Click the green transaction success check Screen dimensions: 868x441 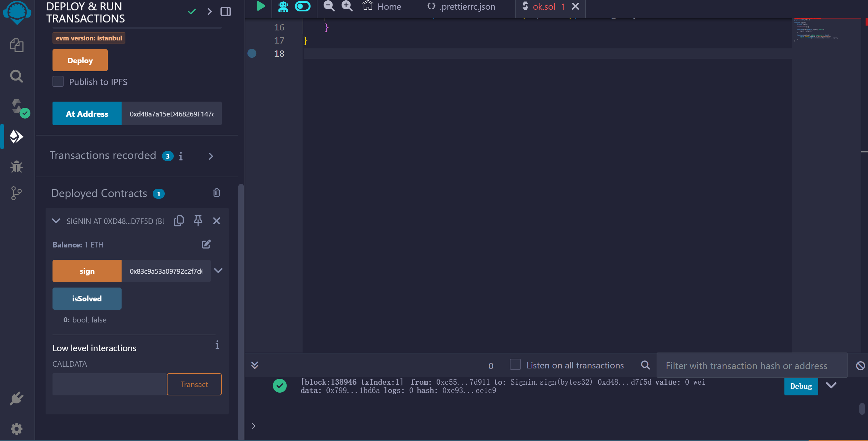tap(280, 386)
